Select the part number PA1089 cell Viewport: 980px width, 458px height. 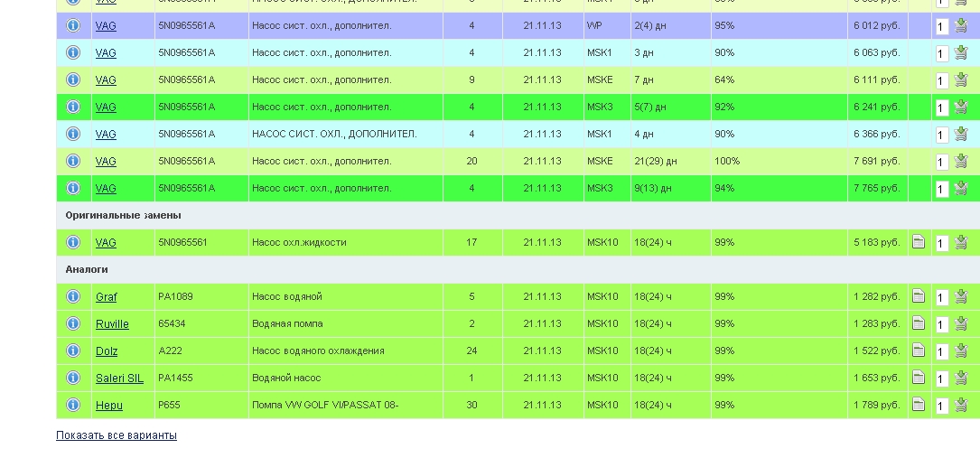201,296
